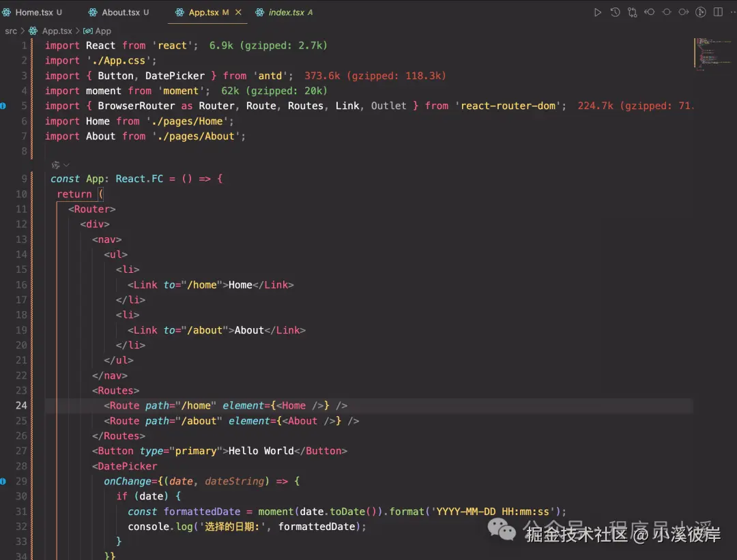The image size is (737, 560).
Task: Click the '</Routes>' closing tag
Action: coord(119,436)
